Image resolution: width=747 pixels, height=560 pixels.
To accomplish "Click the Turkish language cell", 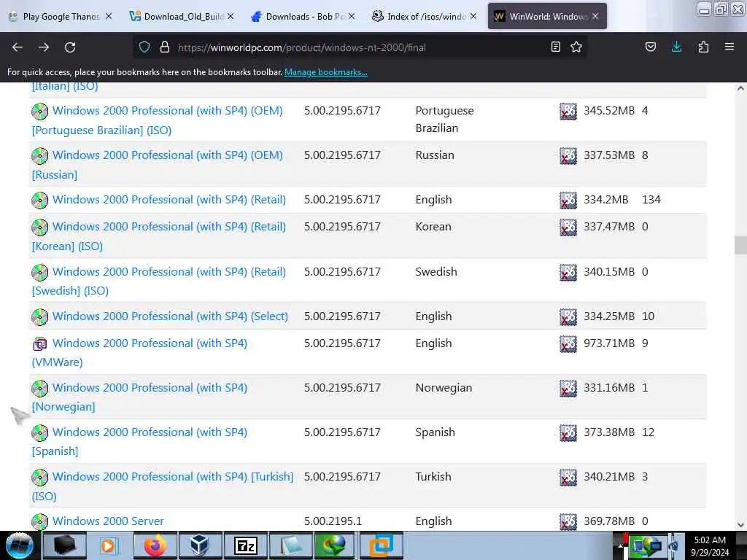I will (x=433, y=477).
